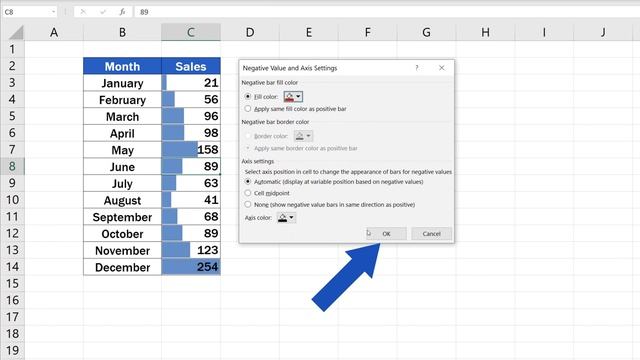640x360 pixels.
Task: Click the February cell
Action: click(x=122, y=100)
